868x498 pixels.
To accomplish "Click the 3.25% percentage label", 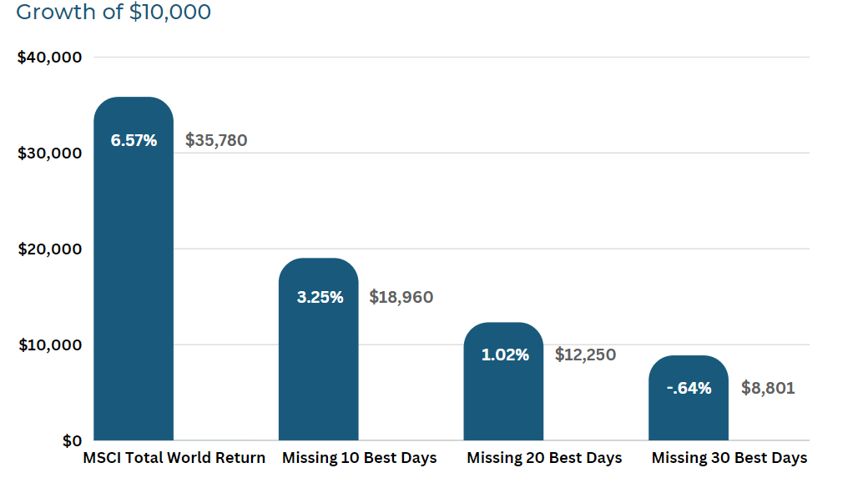I will (320, 297).
